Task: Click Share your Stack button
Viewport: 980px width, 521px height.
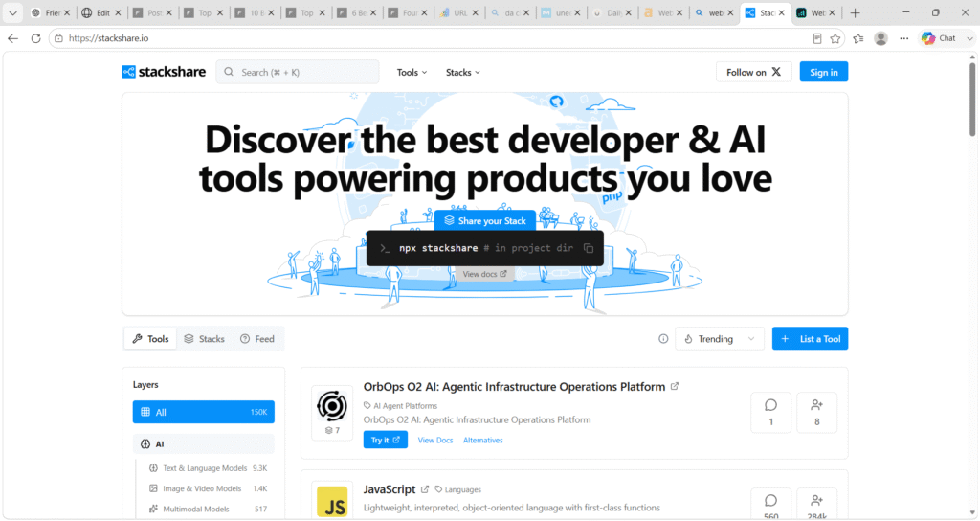Action: pos(485,221)
